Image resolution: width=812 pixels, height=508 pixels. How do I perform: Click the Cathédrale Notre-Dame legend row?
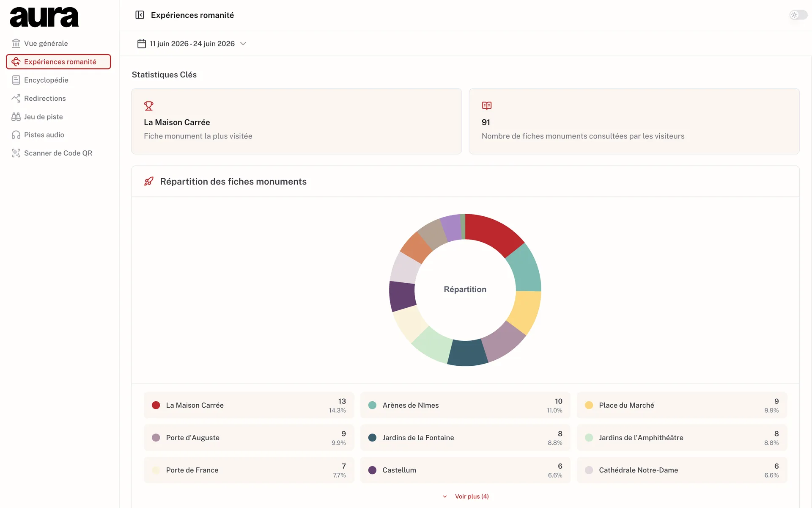pos(682,470)
